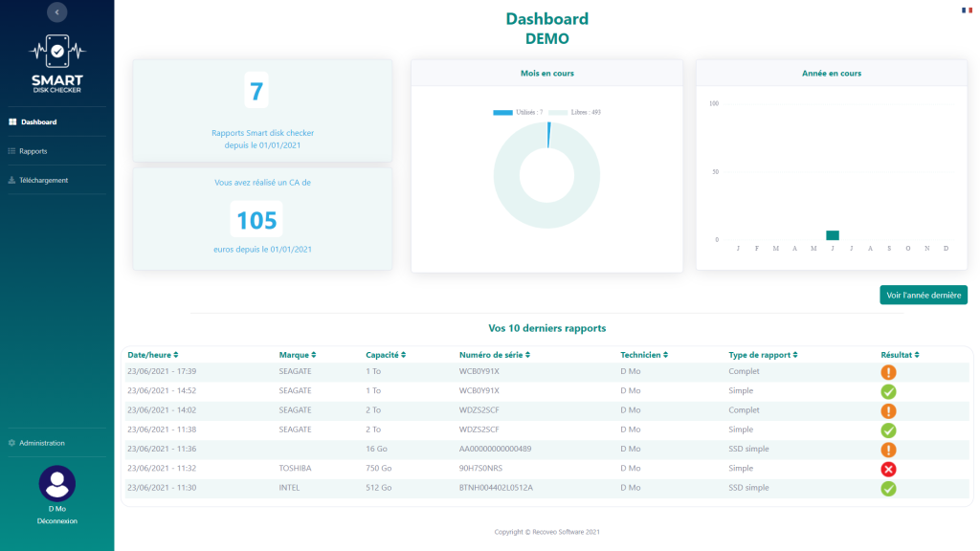Click the June bar in the yearly chart

[x=833, y=235]
